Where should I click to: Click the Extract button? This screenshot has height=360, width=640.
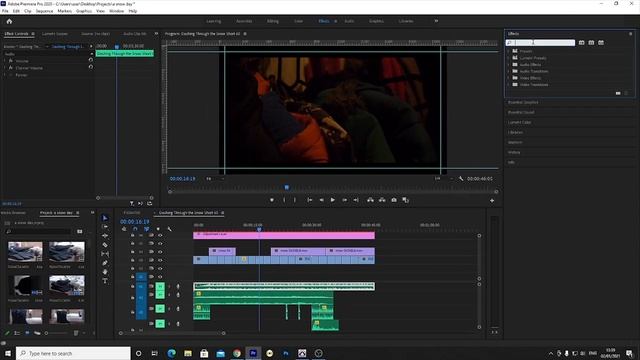tap(382, 200)
